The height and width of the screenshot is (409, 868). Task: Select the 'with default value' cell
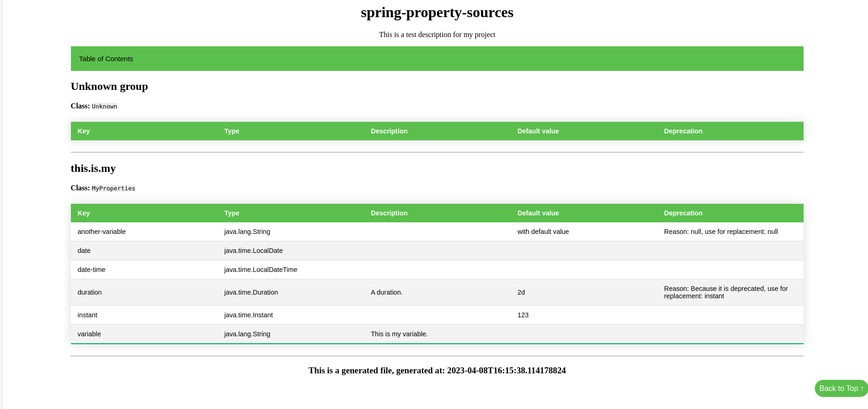[584, 232]
